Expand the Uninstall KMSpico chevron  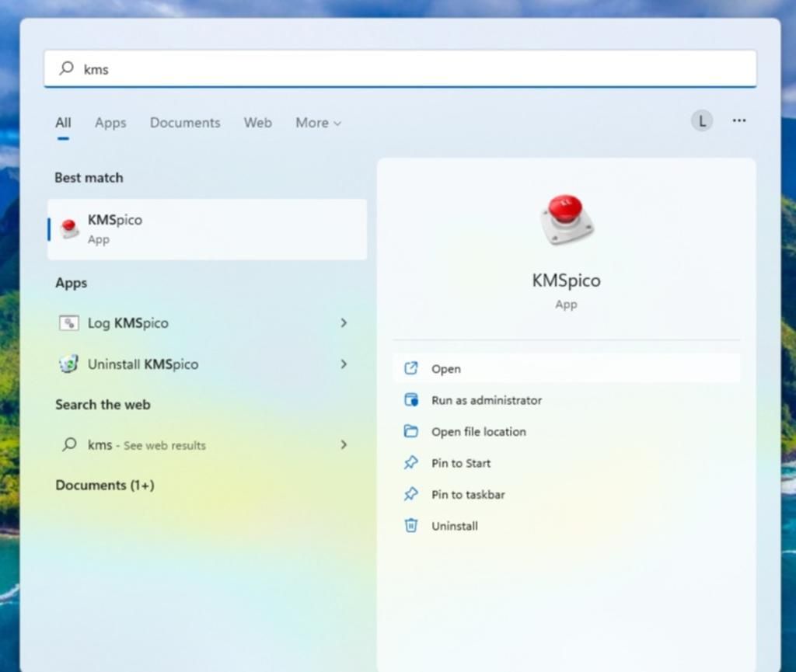344,364
